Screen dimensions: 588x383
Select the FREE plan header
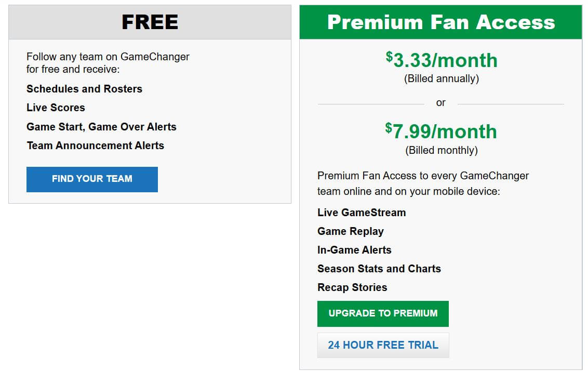click(149, 22)
